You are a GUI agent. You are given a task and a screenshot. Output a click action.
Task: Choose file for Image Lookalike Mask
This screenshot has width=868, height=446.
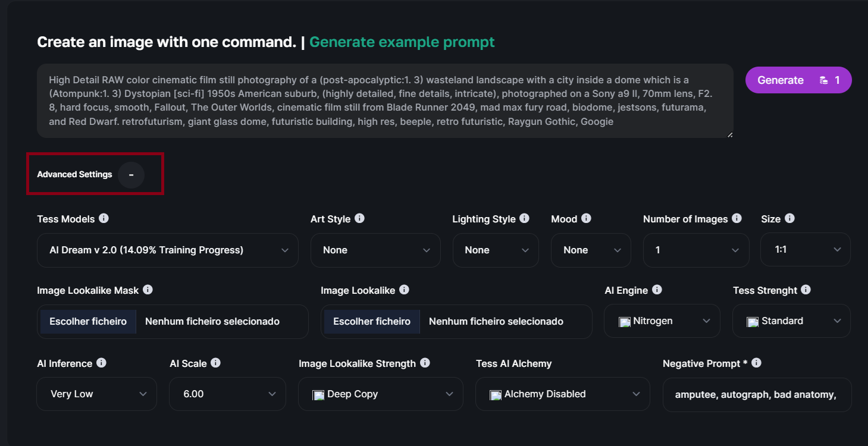[88, 322]
